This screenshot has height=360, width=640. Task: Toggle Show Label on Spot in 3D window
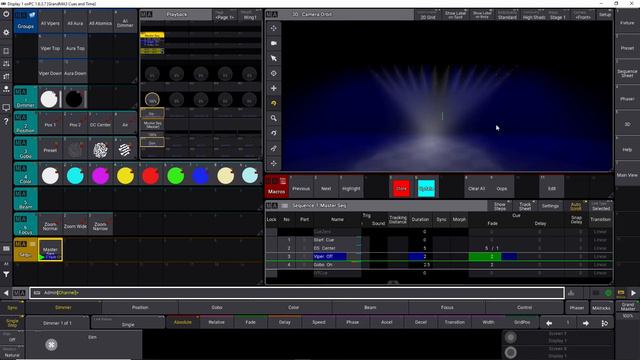456,15
